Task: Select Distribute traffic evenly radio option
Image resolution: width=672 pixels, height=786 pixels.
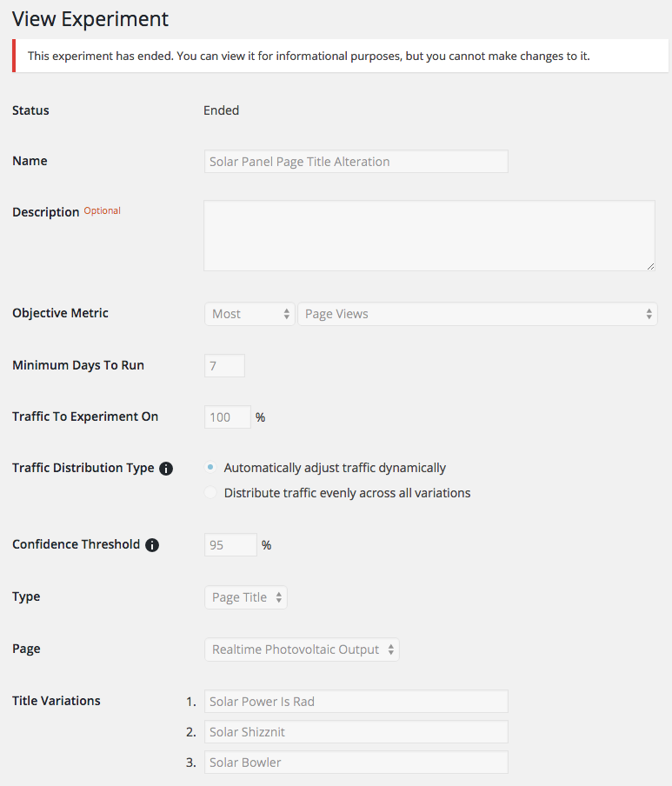Action: 210,493
